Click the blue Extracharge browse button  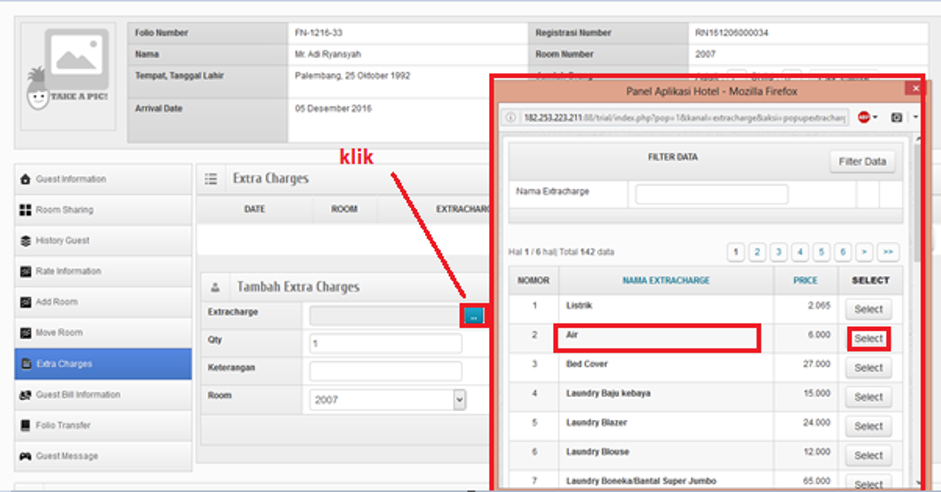click(474, 316)
